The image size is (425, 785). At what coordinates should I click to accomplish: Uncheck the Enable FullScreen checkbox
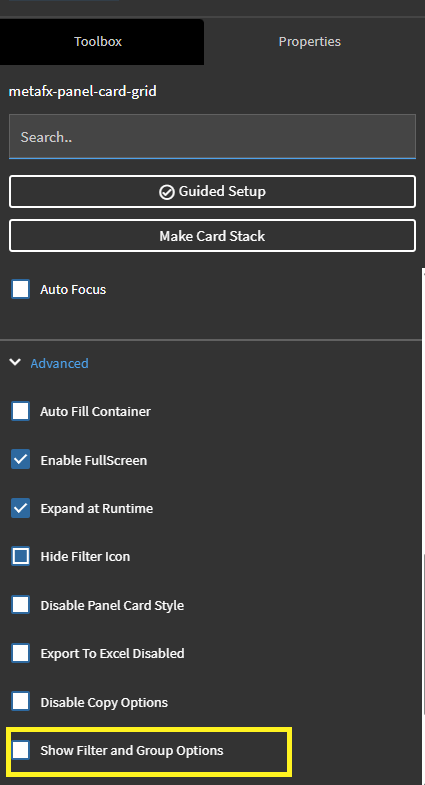[x=21, y=460]
